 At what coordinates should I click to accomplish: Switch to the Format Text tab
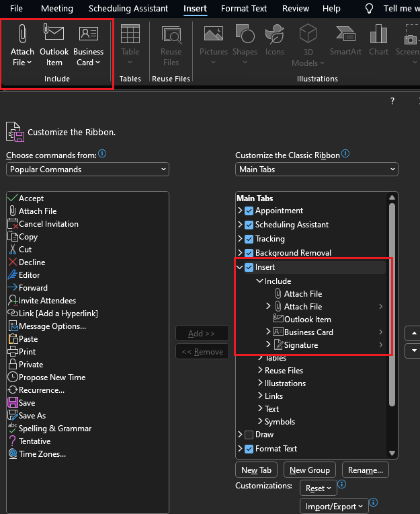244,9
